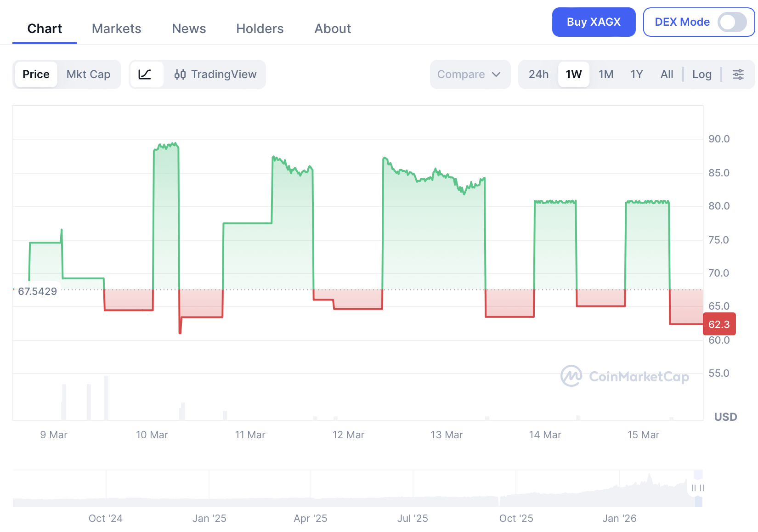Select the Price view option
The image size is (758, 532).
(x=36, y=74)
